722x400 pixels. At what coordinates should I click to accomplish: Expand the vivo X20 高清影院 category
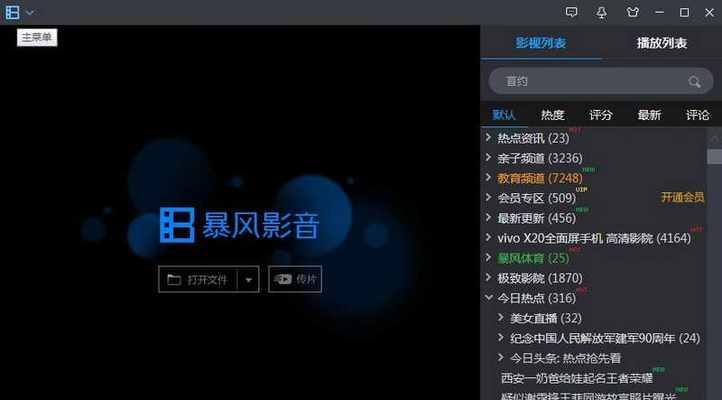click(x=489, y=237)
